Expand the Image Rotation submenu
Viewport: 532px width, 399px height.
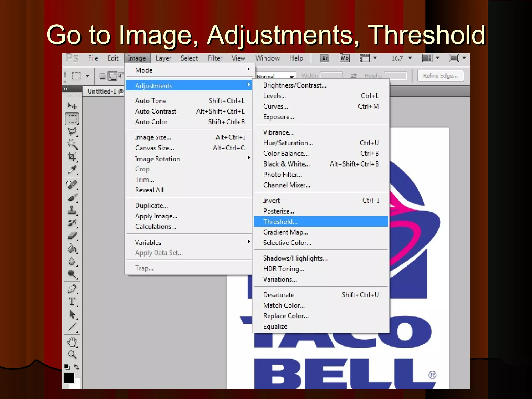(x=189, y=159)
